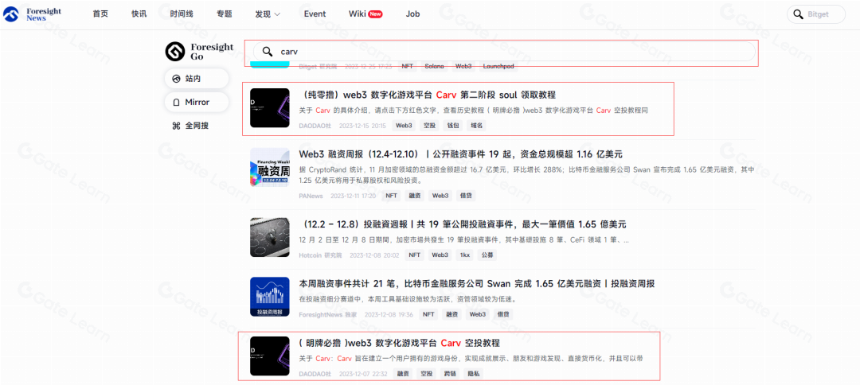Click the 站内 search scope icon
Screen dimensions: 860x385
tap(176, 79)
